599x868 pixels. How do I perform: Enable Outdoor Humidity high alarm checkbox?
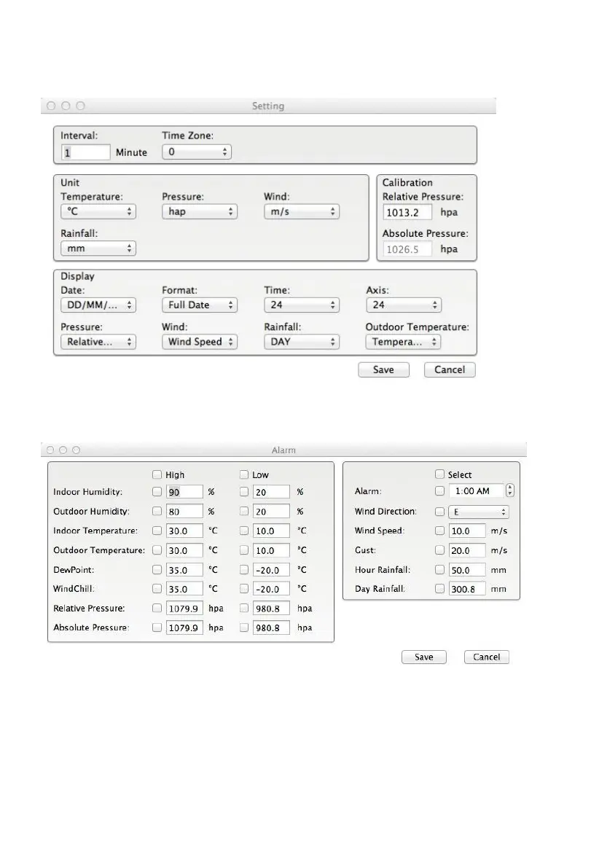pos(157,512)
